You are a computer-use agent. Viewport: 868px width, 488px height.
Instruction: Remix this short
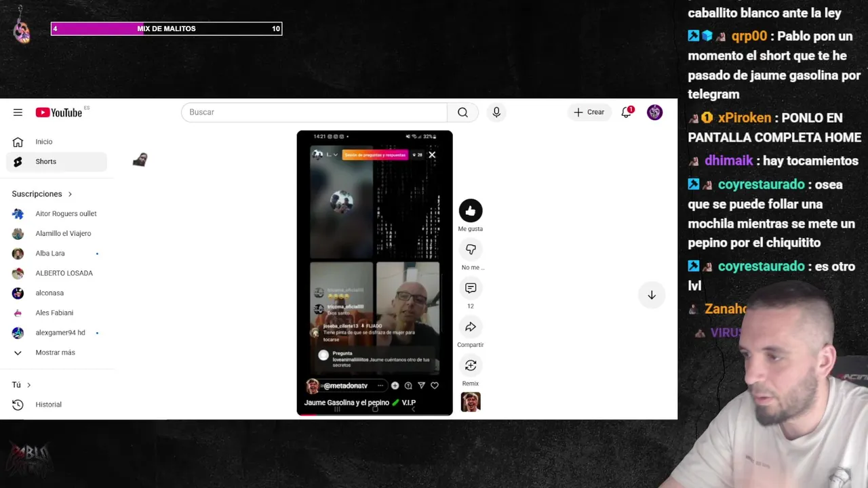(x=471, y=365)
